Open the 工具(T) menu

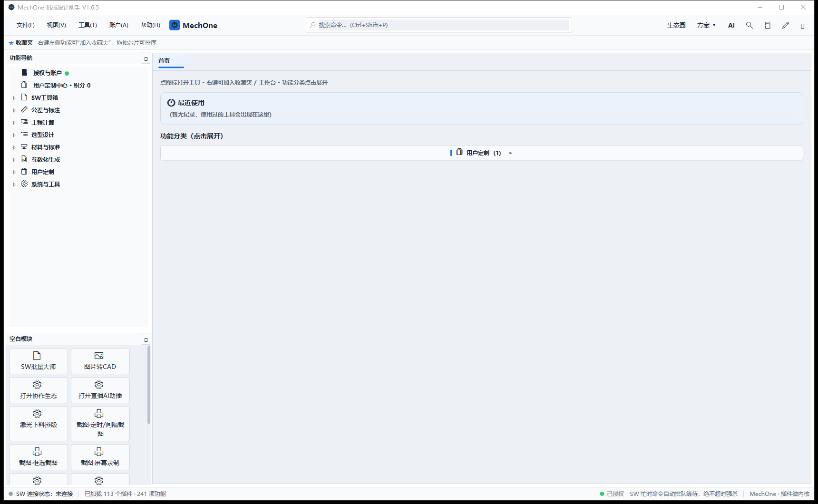88,25
